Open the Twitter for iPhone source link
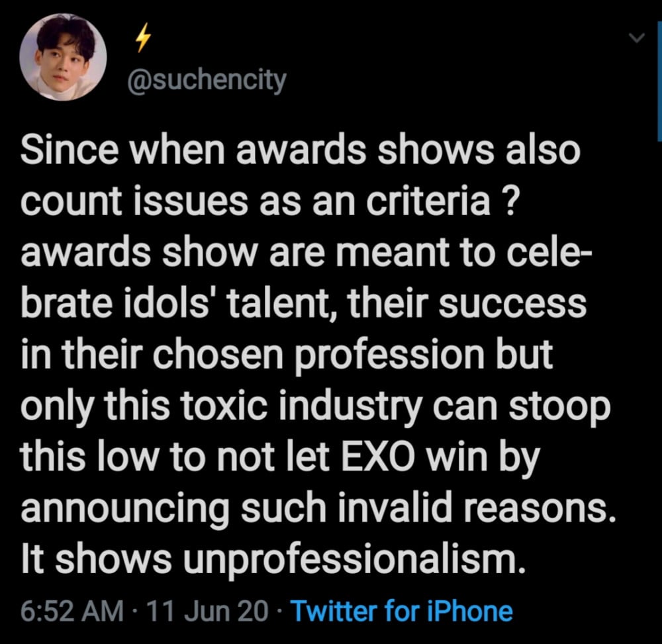This screenshot has width=662, height=644. click(x=402, y=611)
